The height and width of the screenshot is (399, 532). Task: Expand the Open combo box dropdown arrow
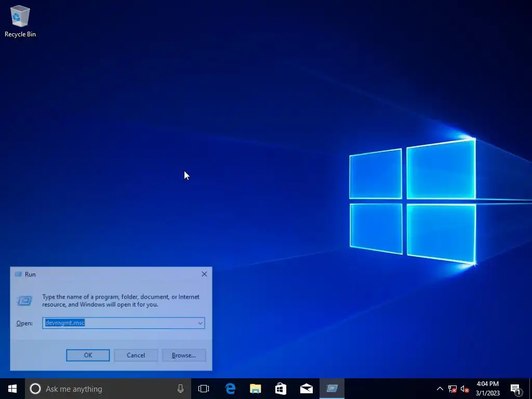click(200, 323)
